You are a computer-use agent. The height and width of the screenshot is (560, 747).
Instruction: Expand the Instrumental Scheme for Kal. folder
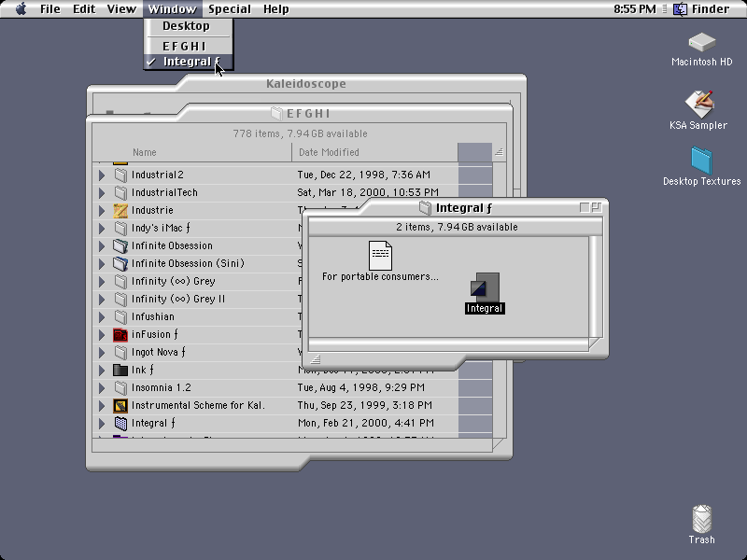[x=102, y=406]
